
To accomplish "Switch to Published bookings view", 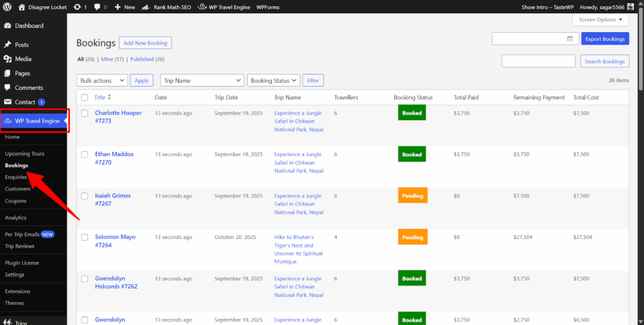I will tap(142, 59).
